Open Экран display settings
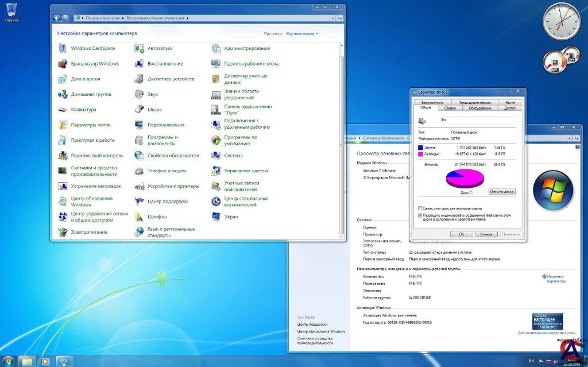The height and width of the screenshot is (367, 588). (225, 217)
